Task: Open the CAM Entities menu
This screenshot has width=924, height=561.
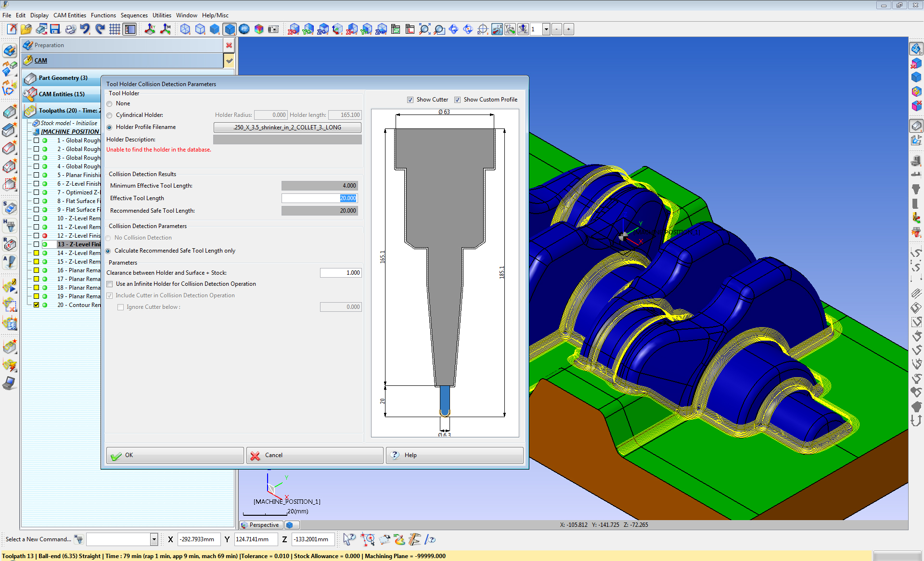Action: (x=69, y=15)
